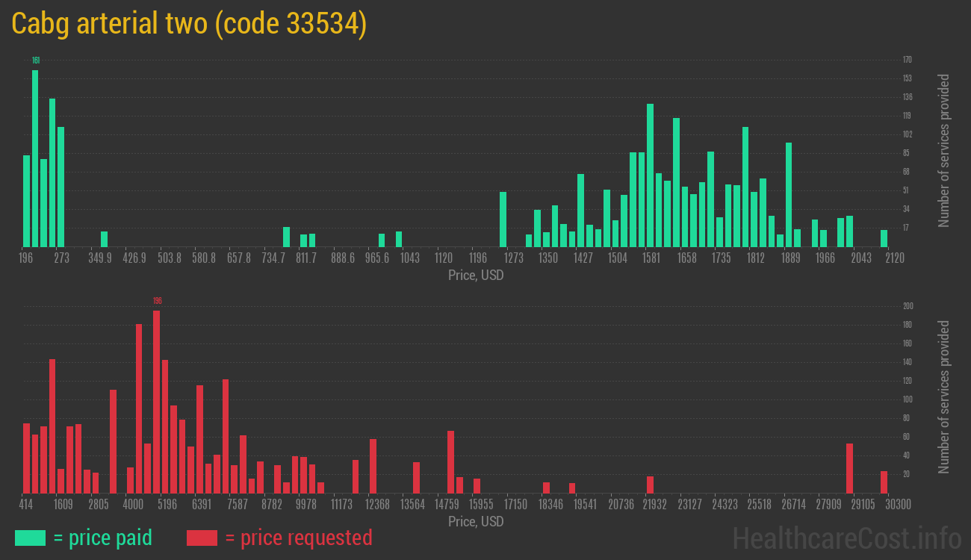Click the 200 tick on the lower y-axis

pos(908,306)
